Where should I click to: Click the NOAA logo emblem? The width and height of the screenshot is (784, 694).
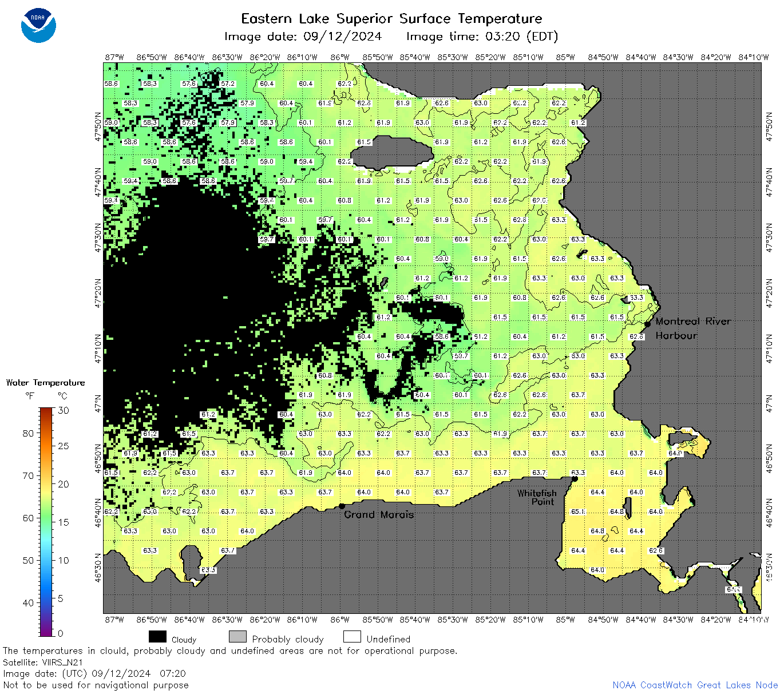click(x=38, y=26)
